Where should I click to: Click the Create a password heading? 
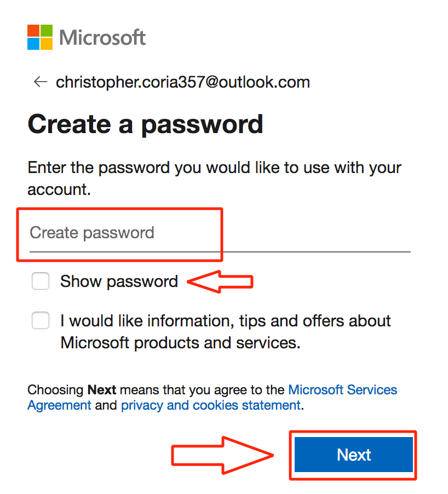click(x=145, y=125)
